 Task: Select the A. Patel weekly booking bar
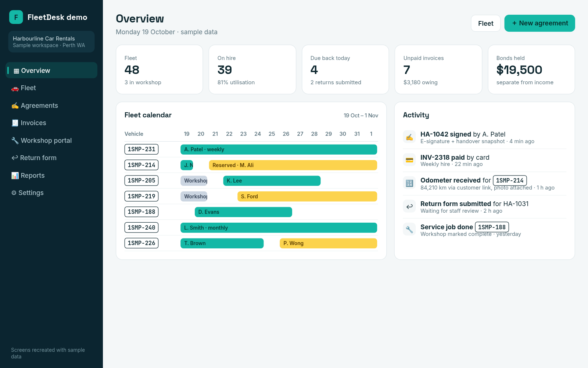pos(279,149)
